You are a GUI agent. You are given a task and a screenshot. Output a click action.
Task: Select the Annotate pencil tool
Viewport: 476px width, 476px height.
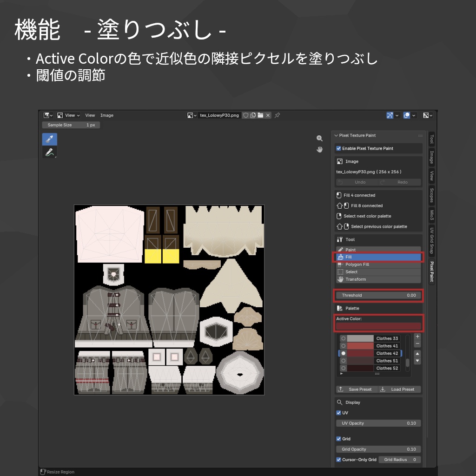(49, 152)
